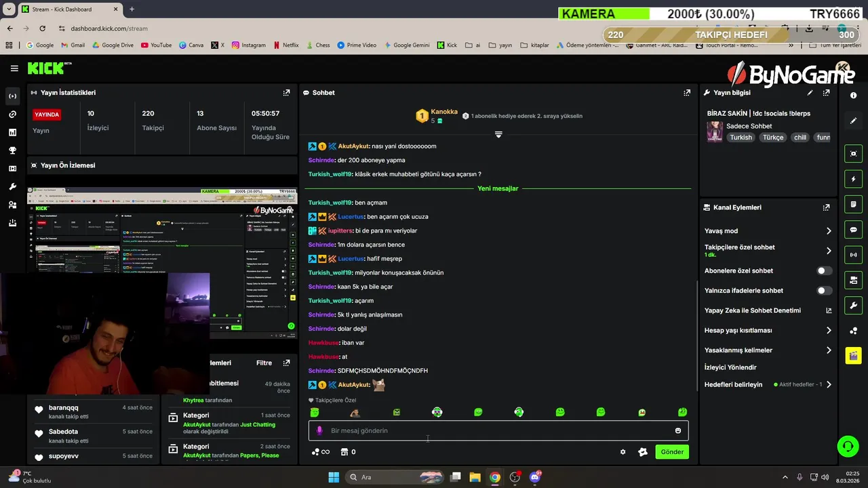Reload the page in the browser
Image resolution: width=868 pixels, height=488 pixels.
(x=42, y=28)
